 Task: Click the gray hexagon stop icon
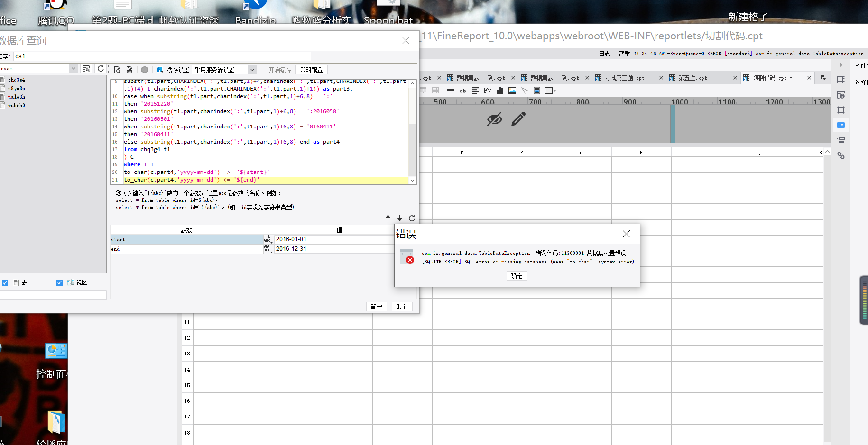point(145,70)
